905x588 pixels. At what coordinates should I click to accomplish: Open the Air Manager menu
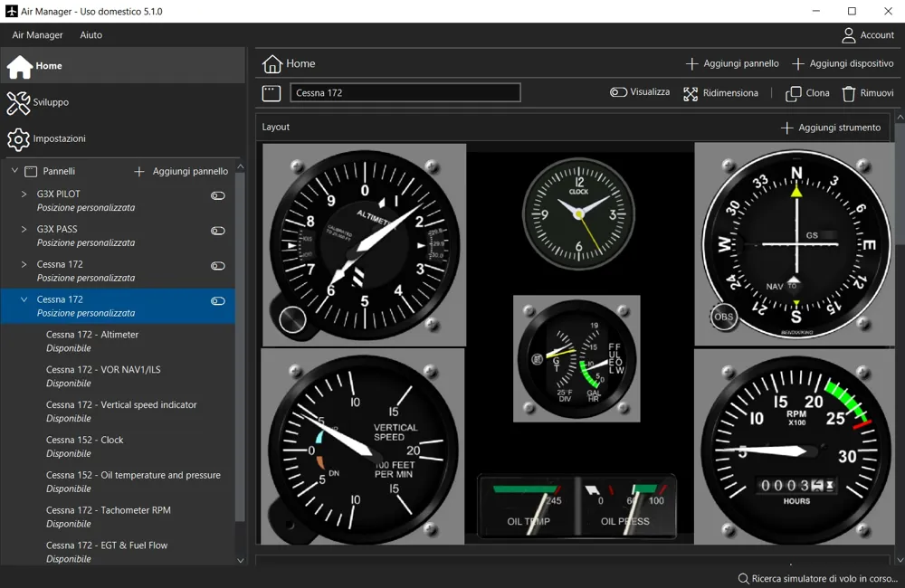point(37,35)
